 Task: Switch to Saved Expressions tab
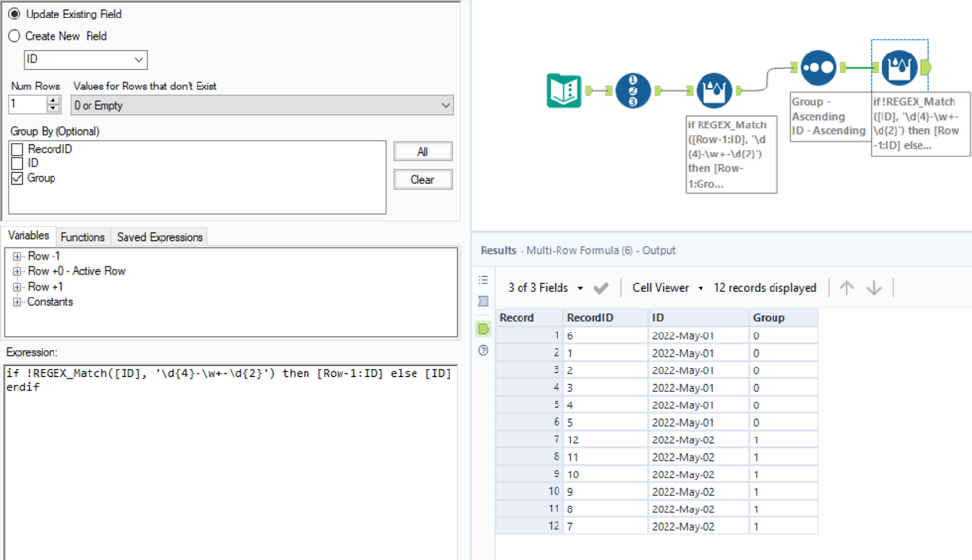(x=160, y=237)
